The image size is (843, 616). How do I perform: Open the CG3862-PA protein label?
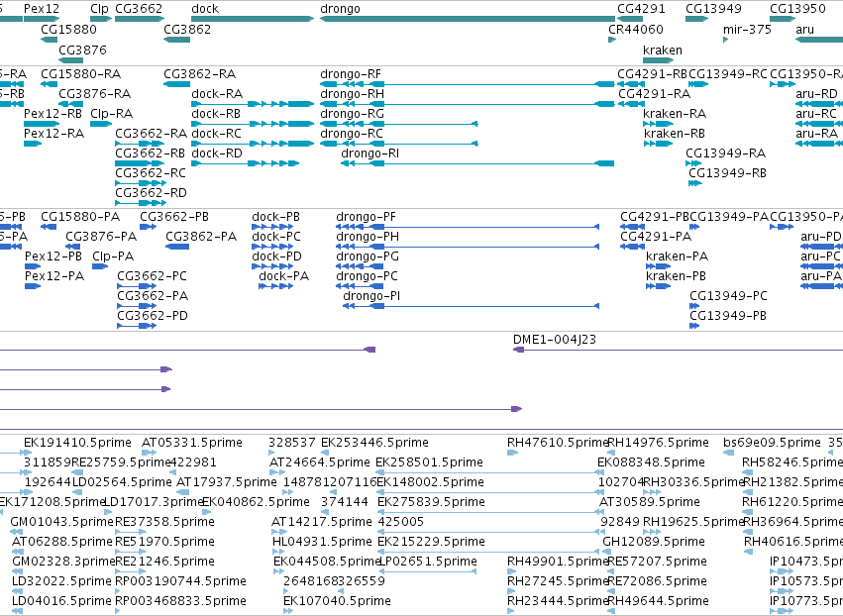[201, 237]
